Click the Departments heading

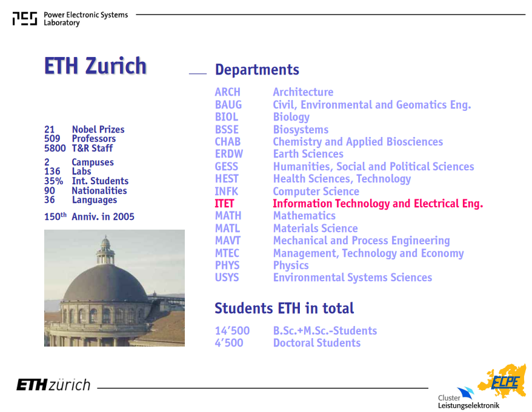257,70
